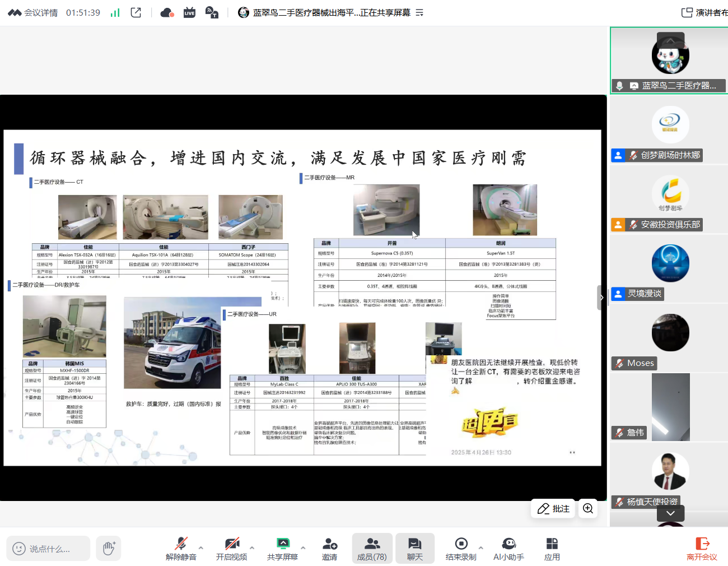Open 邀请 invite participants
This screenshot has height=566, width=728.
coord(330,548)
